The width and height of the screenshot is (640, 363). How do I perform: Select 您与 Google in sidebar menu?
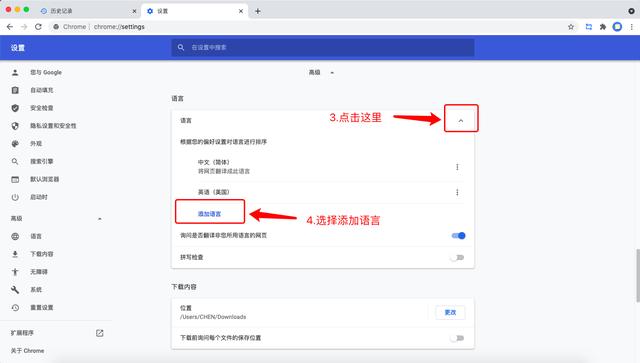click(x=46, y=72)
